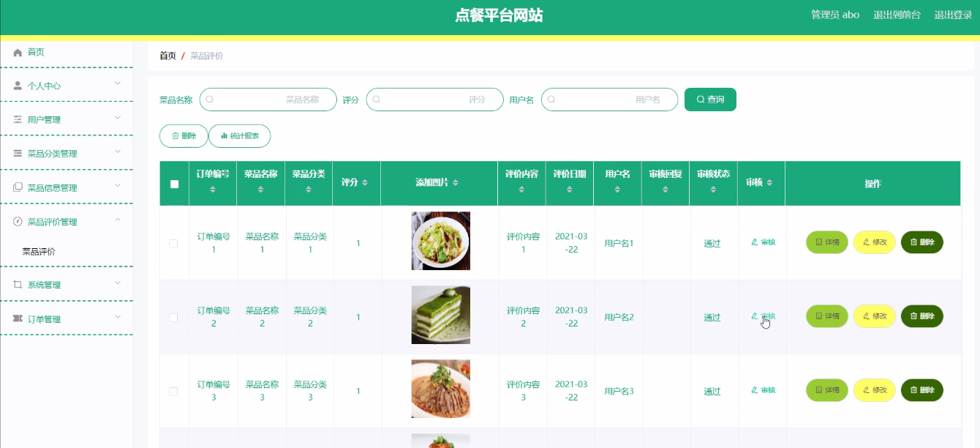Image resolution: width=980 pixels, height=448 pixels.
Task: Click the batch 删除 button above table
Action: tap(184, 135)
